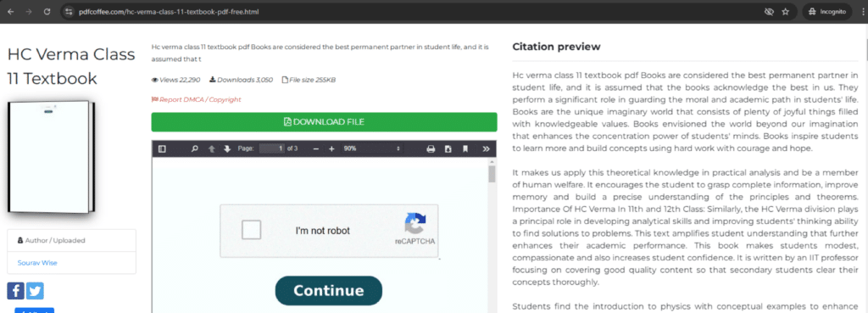Reload the page
Image resolution: width=868 pixels, height=313 pixels.
coord(47,11)
